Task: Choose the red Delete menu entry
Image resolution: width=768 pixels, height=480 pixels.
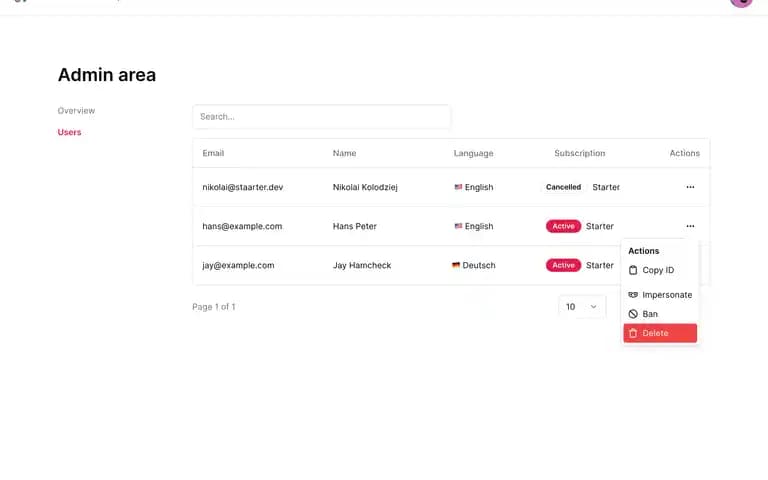Action: coord(660,333)
